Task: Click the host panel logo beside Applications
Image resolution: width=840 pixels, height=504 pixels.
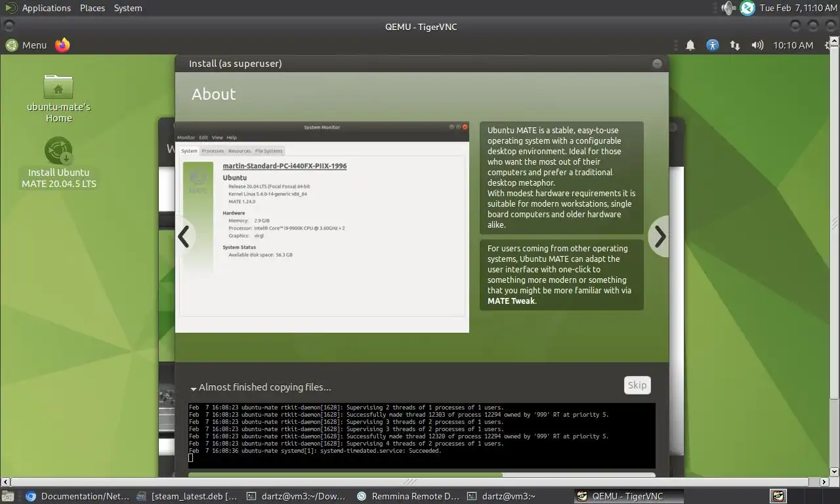Action: point(11,8)
